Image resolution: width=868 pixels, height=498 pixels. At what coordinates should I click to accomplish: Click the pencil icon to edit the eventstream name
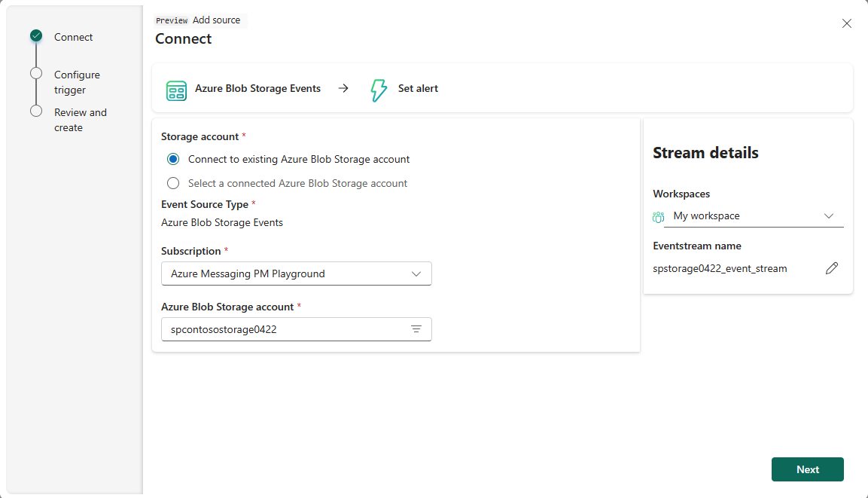pos(831,268)
